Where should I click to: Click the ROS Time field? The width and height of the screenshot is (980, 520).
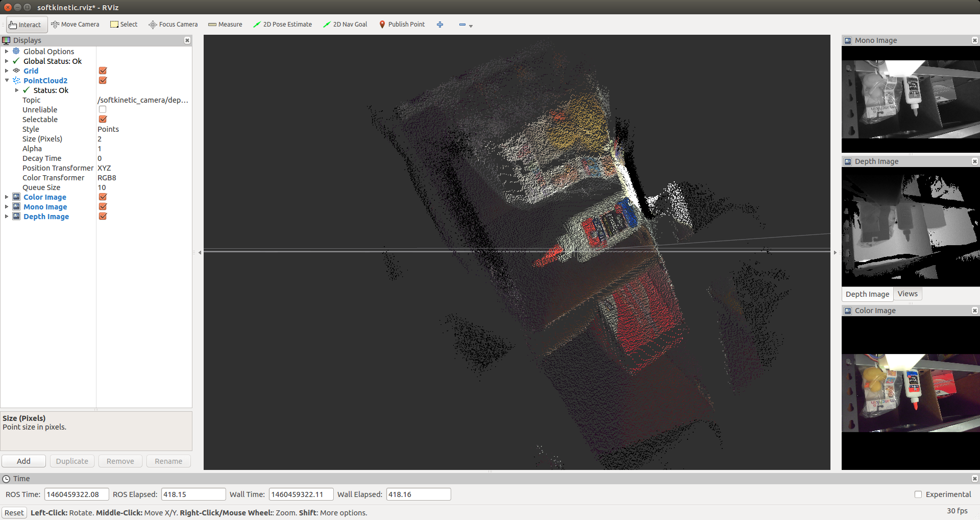(77, 494)
